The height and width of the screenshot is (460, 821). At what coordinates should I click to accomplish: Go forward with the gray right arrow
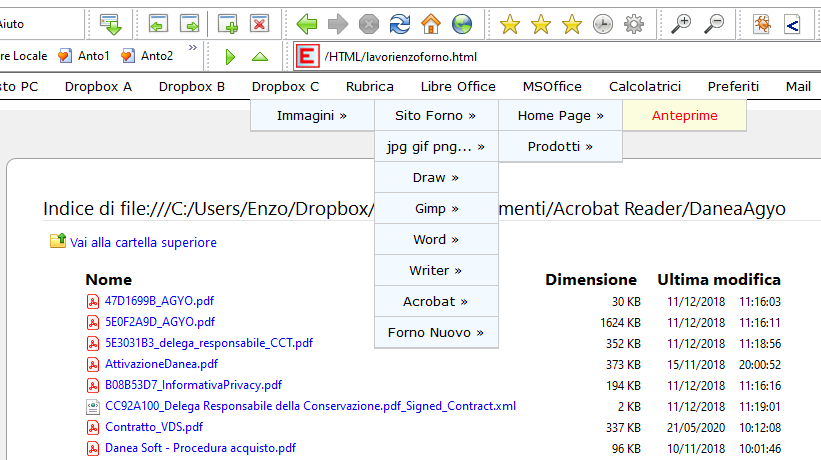(x=338, y=24)
